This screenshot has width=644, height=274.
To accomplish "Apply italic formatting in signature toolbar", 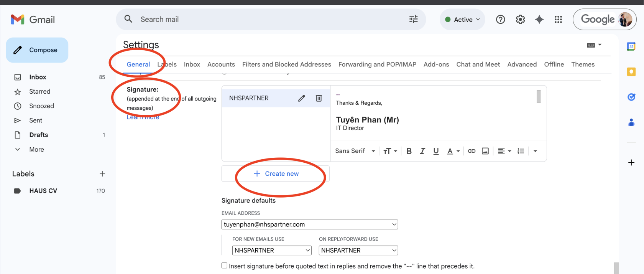I will pos(422,151).
